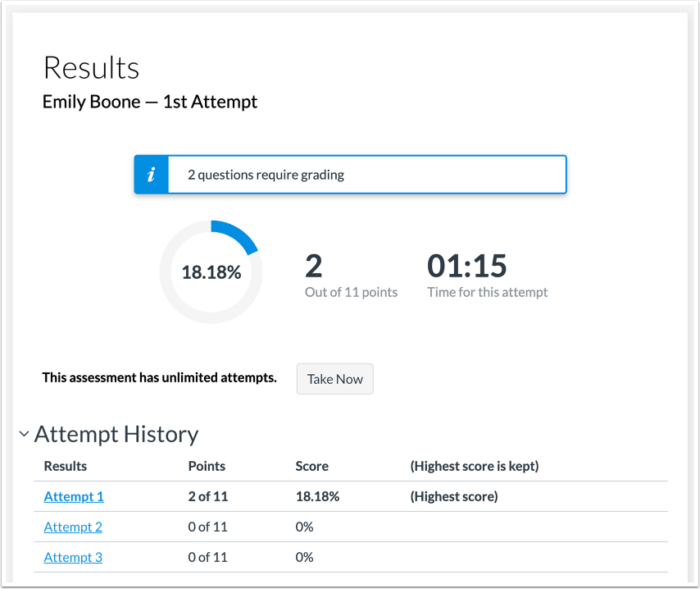The image size is (700, 589).
Task: Click the '(Highest score)' label on Attempt 1 row
Action: click(453, 496)
